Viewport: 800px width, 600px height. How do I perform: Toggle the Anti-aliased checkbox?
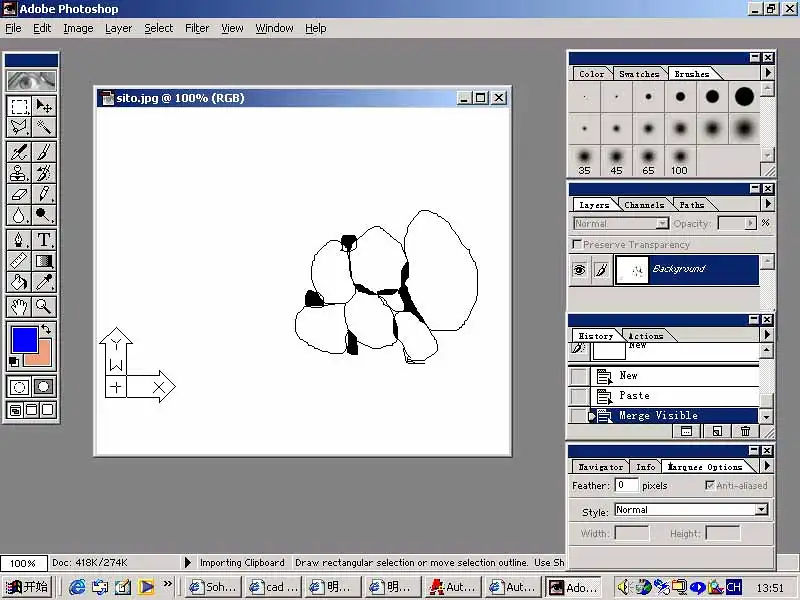[710, 485]
